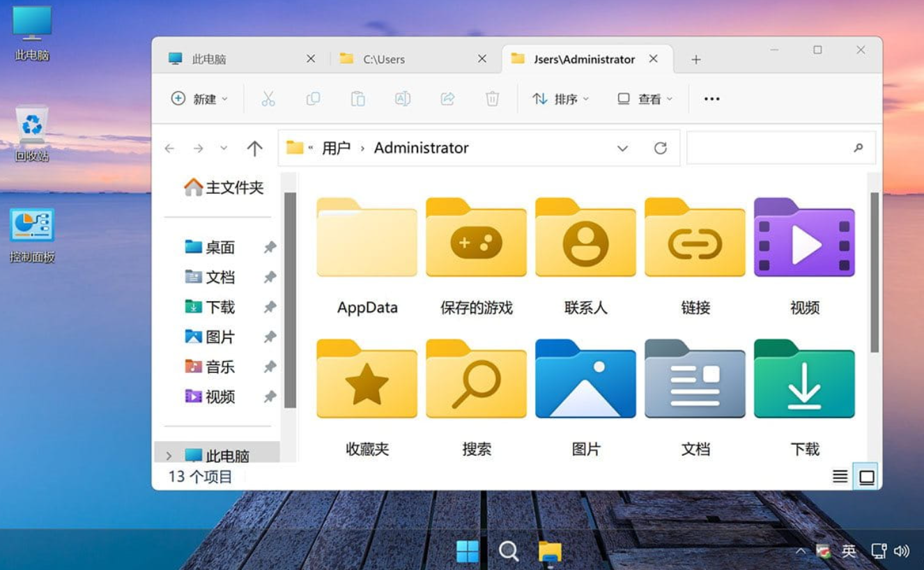Click chevron after 用户 in breadcrumb

[362, 148]
